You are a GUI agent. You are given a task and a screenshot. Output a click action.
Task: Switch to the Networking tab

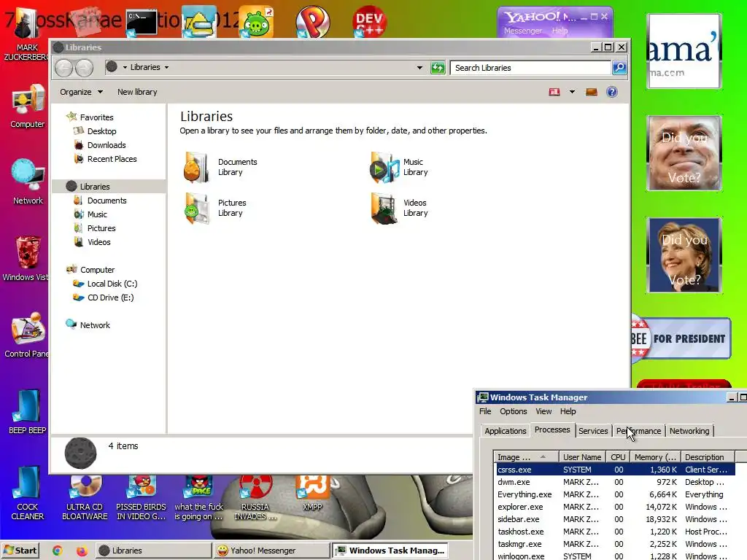click(x=689, y=431)
